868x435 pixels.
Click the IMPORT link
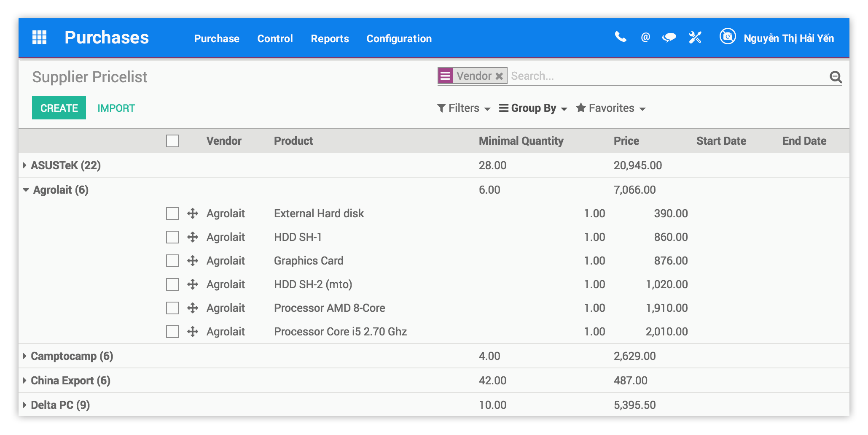116,108
